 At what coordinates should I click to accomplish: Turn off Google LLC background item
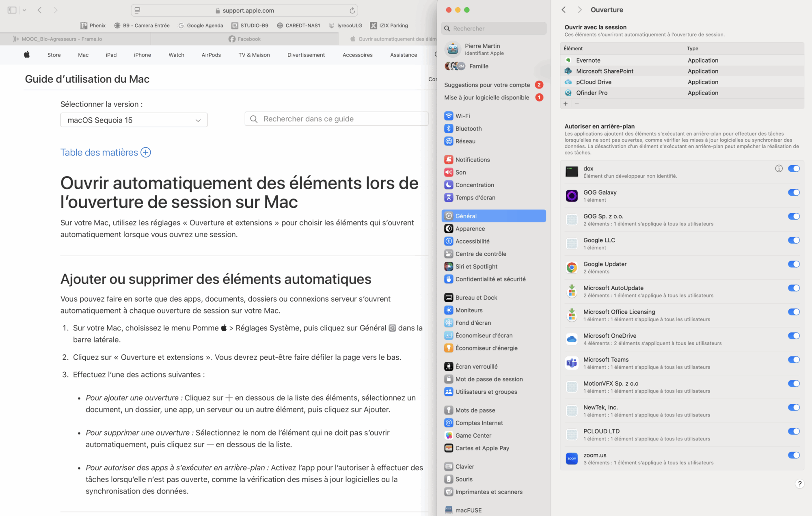pos(794,240)
